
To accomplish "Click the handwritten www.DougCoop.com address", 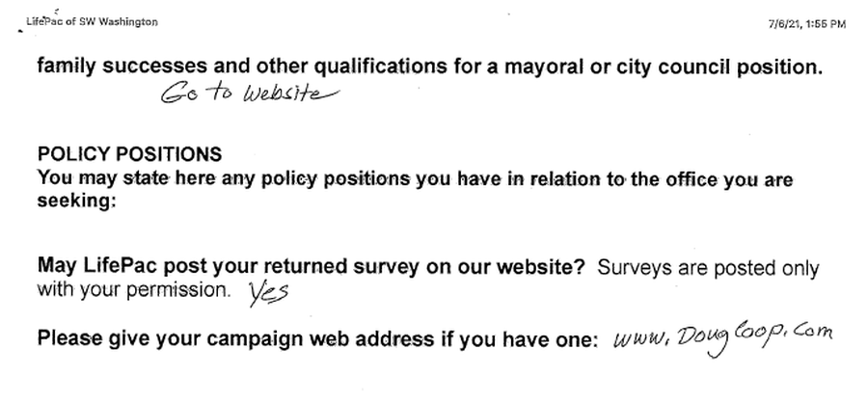I will pos(722,337).
